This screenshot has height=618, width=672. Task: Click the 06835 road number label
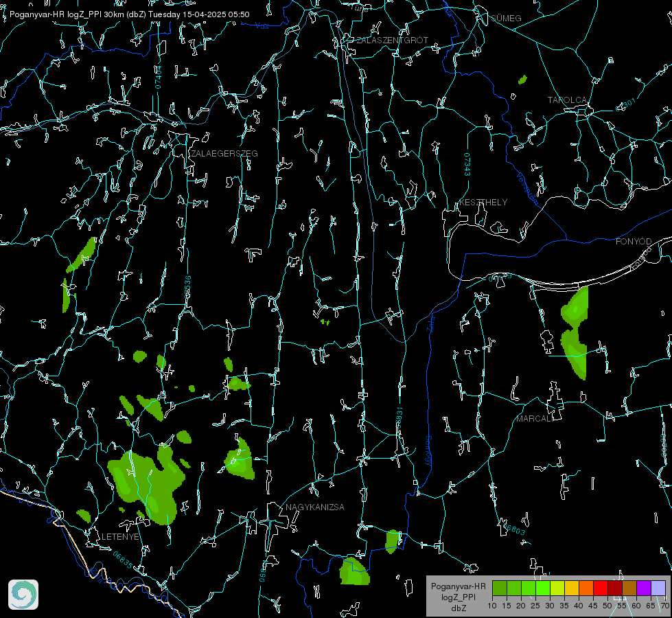pyautogui.click(x=123, y=560)
